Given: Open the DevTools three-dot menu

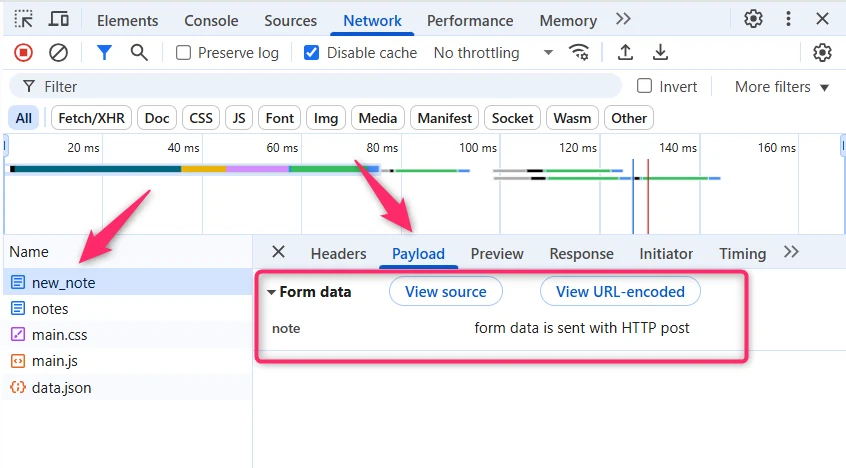Looking at the screenshot, I should point(788,19).
